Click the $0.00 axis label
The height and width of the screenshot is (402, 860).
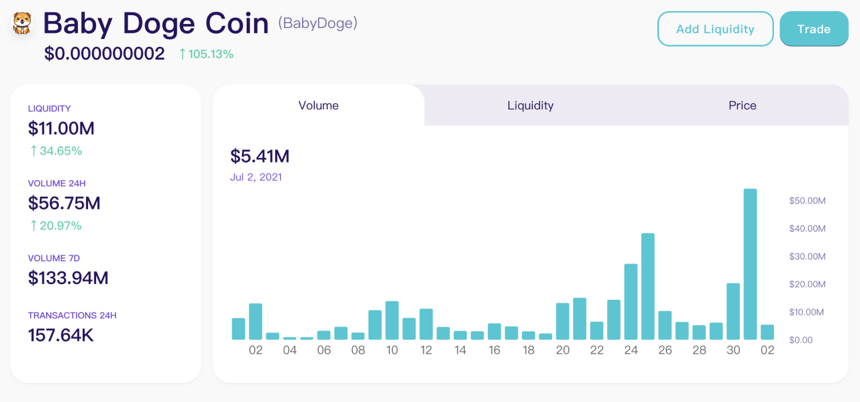pyautogui.click(x=801, y=340)
